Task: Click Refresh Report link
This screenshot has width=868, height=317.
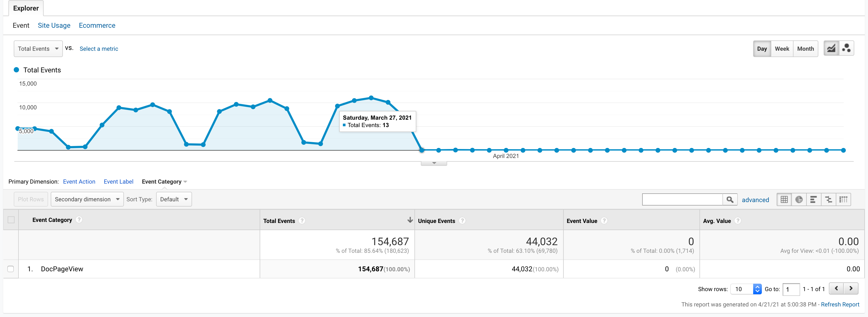Action: point(840,304)
